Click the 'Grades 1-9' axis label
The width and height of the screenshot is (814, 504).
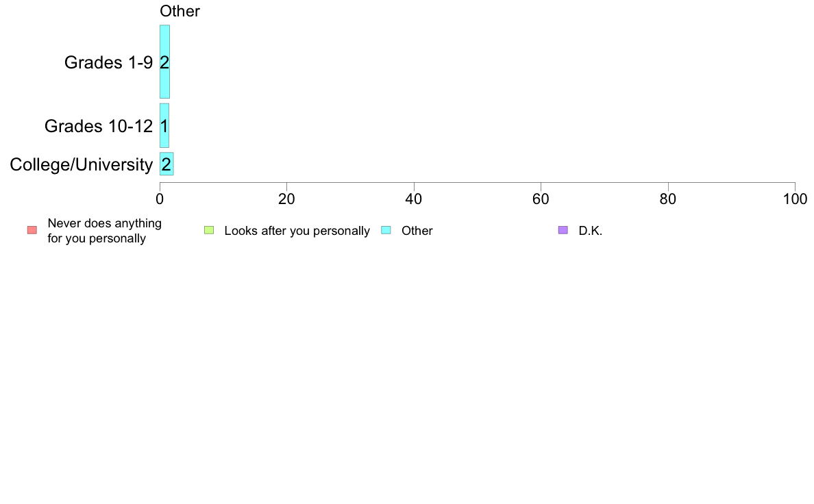(x=108, y=62)
